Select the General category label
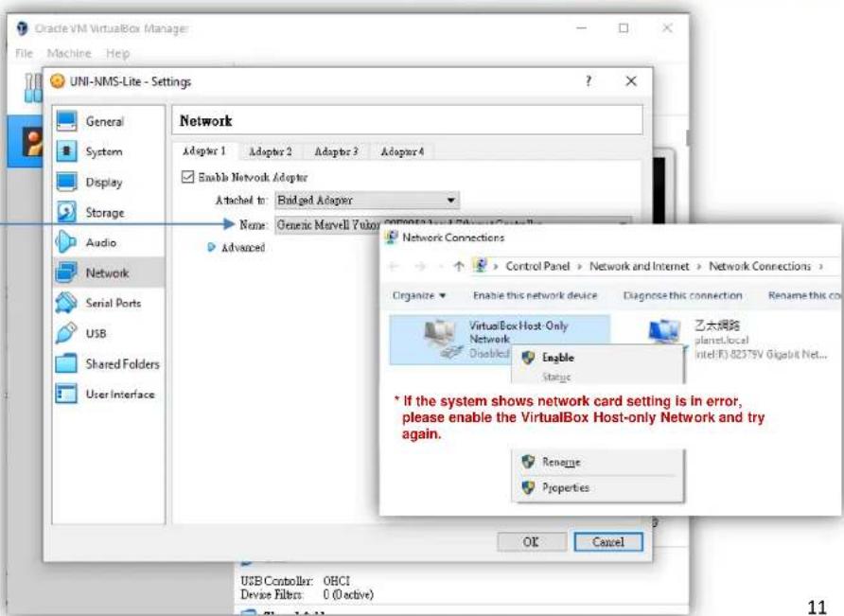This screenshot has height=616, width=844. point(104,122)
